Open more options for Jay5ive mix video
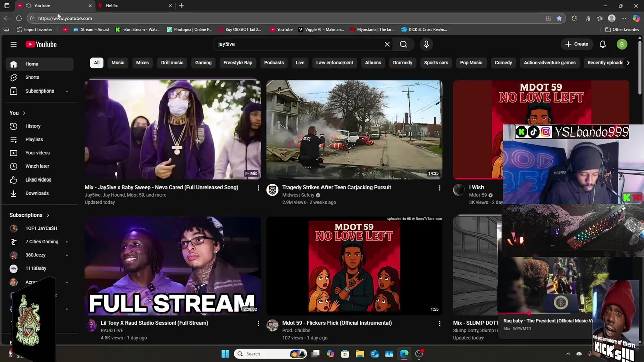Screen dimensions: 644x362 coord(258,188)
